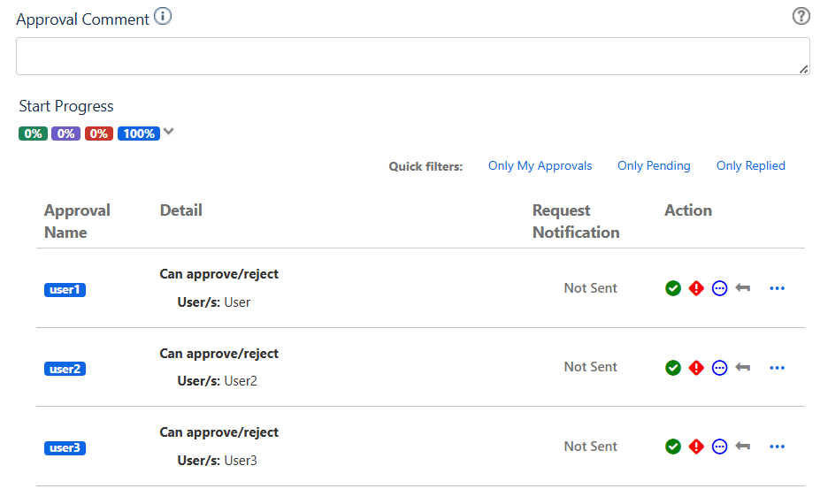
Task: Approve user3 using the green checkmark
Action: (673, 447)
